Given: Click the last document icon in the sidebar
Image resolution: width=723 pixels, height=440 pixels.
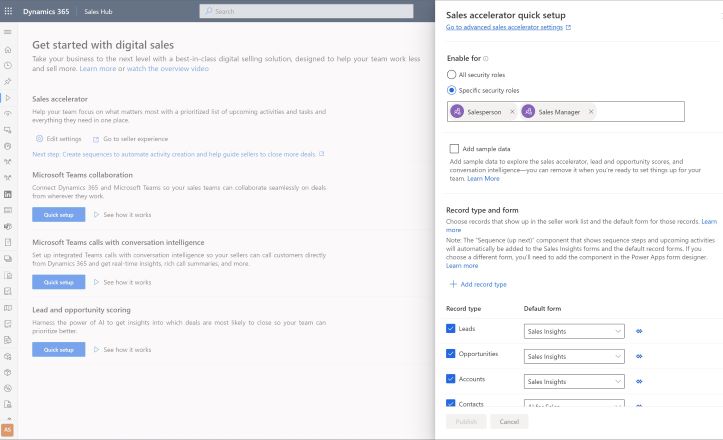Looking at the screenshot, I should pyautogui.click(x=8, y=404).
